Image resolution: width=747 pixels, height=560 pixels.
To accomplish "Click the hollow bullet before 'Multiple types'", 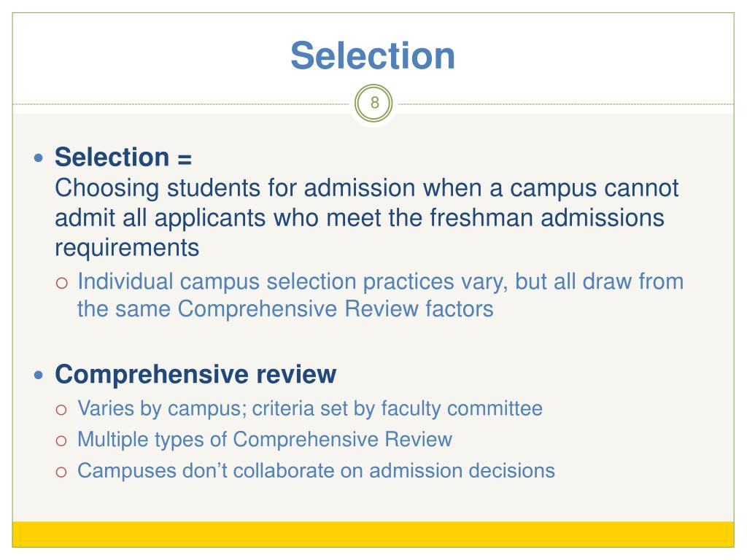I will pos(61,441).
